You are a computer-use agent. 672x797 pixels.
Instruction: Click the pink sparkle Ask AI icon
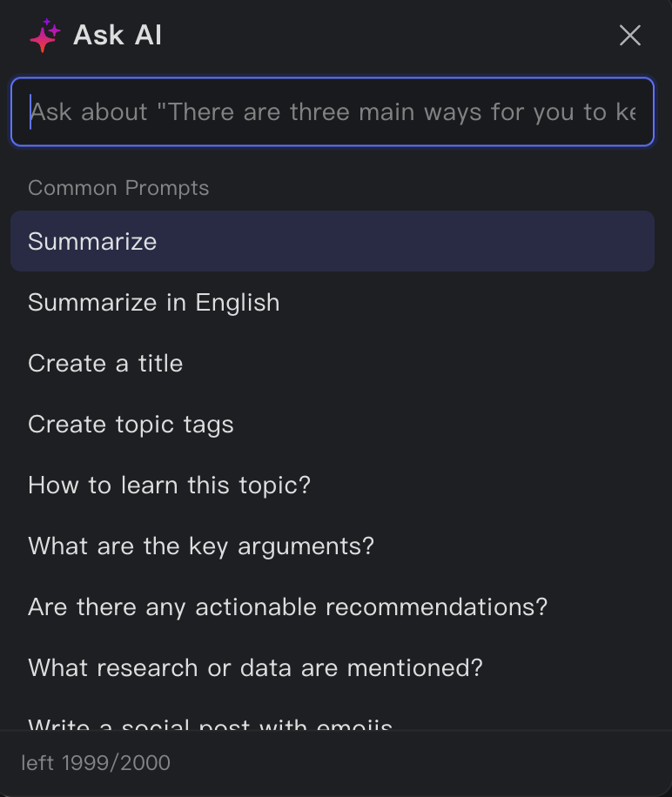tap(44, 36)
